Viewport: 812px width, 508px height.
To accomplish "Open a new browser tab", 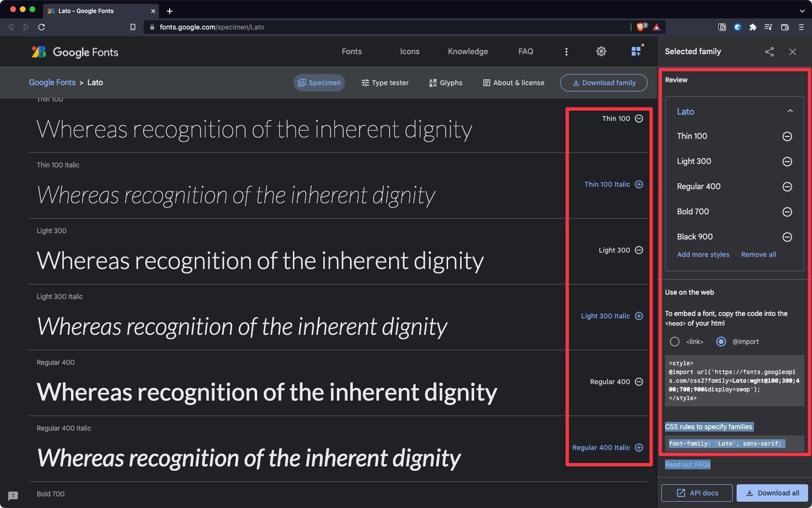I will (x=170, y=11).
